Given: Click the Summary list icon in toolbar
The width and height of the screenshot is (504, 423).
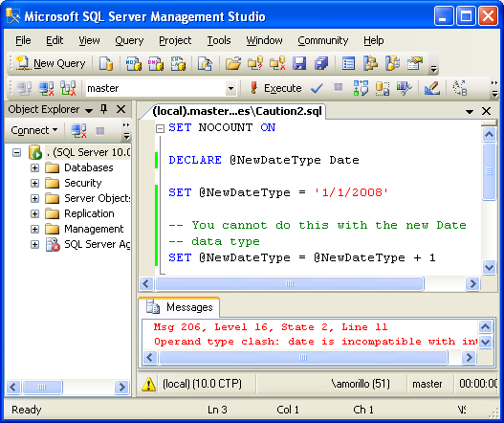Looking at the screenshot, I should (348, 63).
